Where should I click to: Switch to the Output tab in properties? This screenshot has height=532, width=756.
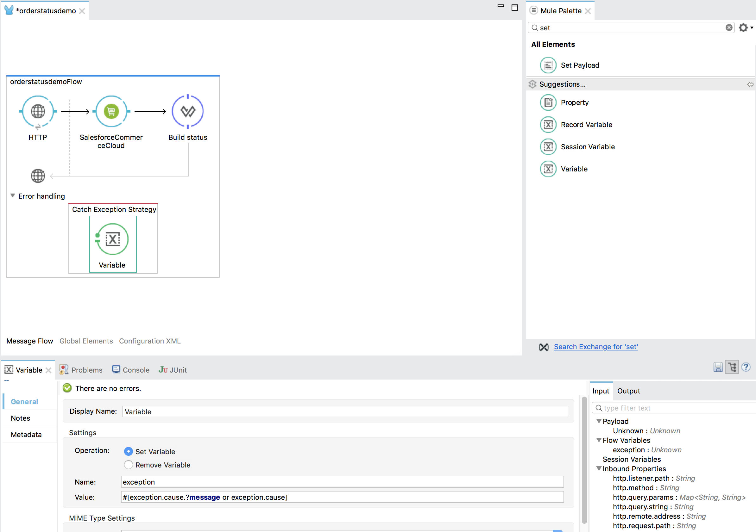click(629, 391)
